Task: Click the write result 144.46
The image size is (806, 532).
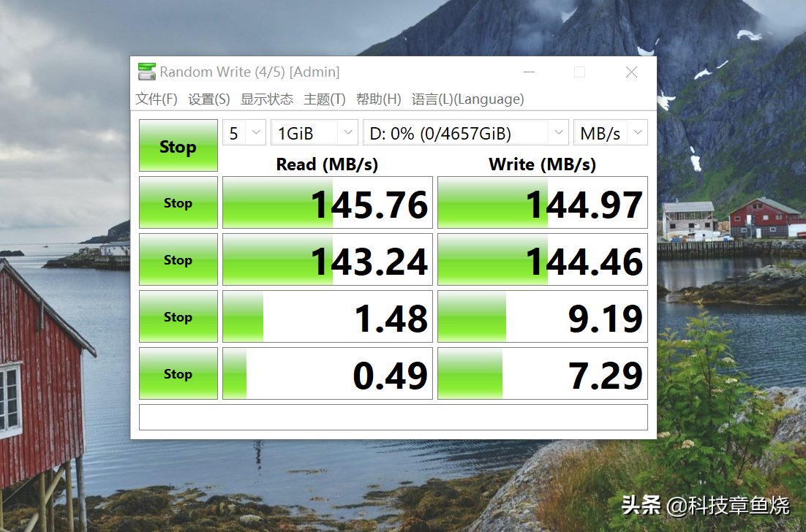Action: point(542,259)
